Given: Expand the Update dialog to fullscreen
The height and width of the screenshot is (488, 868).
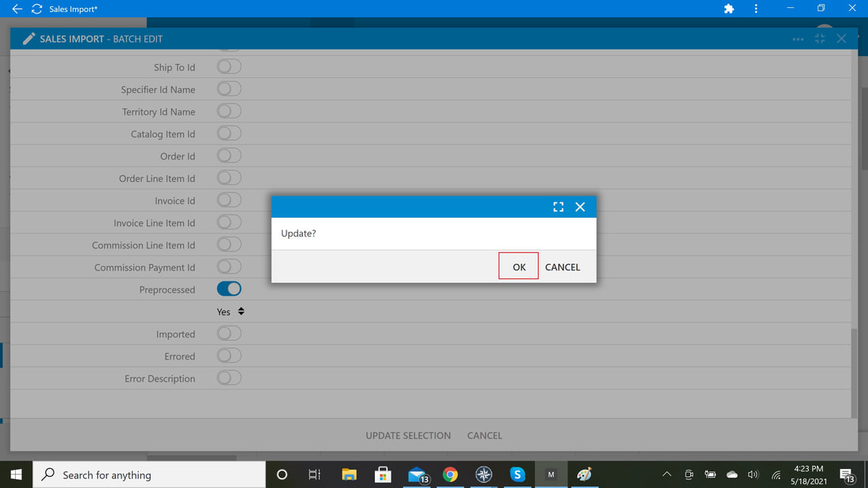Looking at the screenshot, I should [x=558, y=207].
